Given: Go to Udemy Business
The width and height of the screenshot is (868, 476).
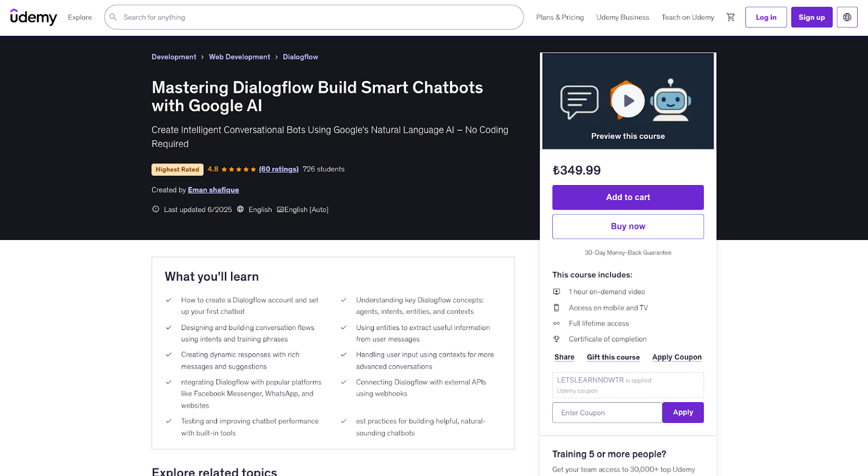Looking at the screenshot, I should pyautogui.click(x=623, y=17).
